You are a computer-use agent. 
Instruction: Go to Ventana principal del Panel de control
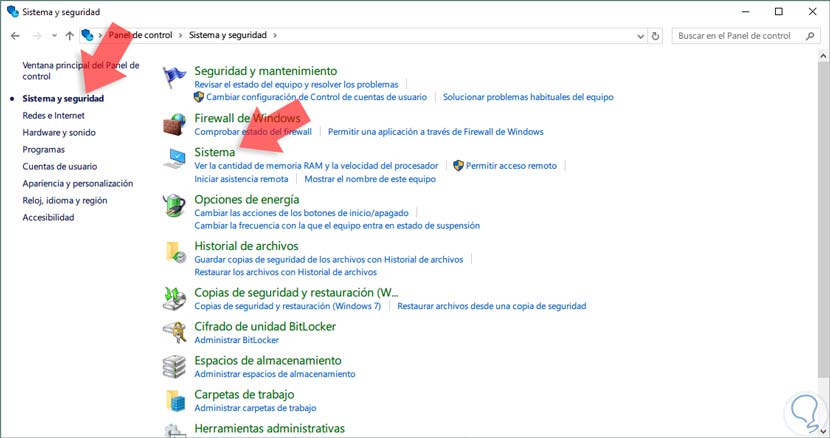pos(80,70)
